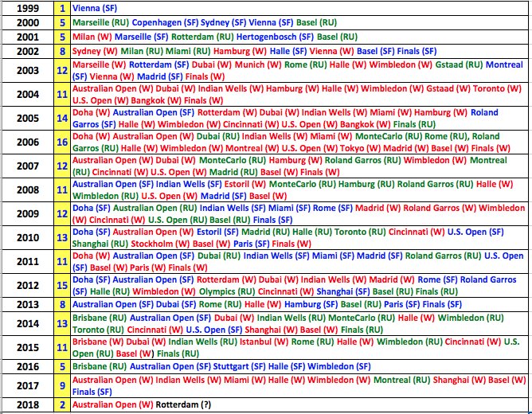
Task: Click 'Wimbledon (SF)' in the 2016 row
Action: coord(339,366)
